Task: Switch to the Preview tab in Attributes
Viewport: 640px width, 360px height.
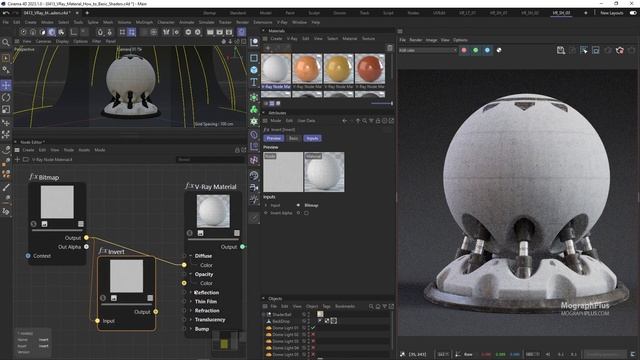Action: pos(273,138)
